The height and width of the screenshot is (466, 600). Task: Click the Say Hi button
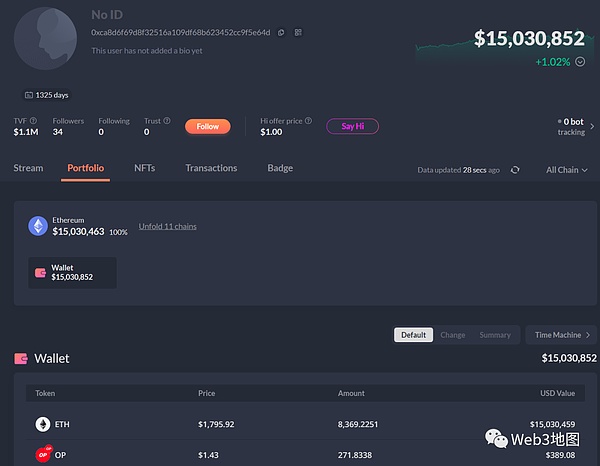[x=352, y=126]
